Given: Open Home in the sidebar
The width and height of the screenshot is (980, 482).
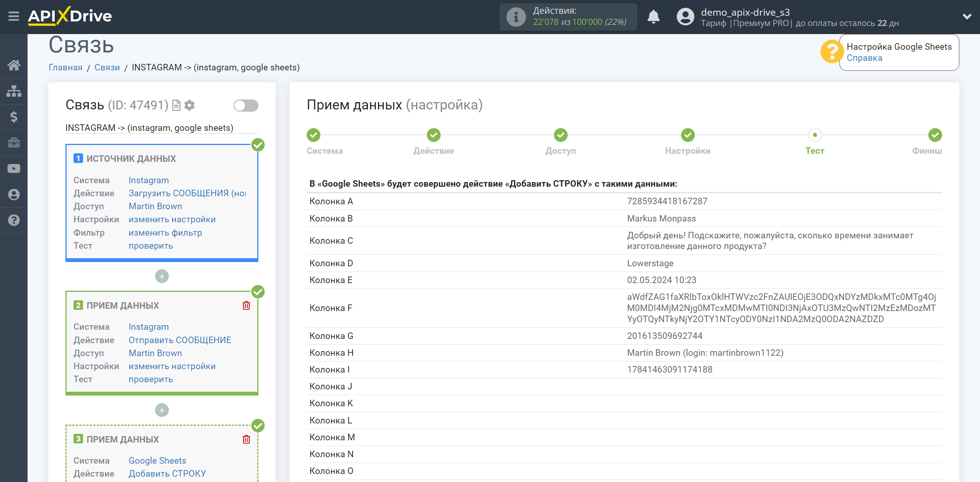Looking at the screenshot, I should point(14,65).
